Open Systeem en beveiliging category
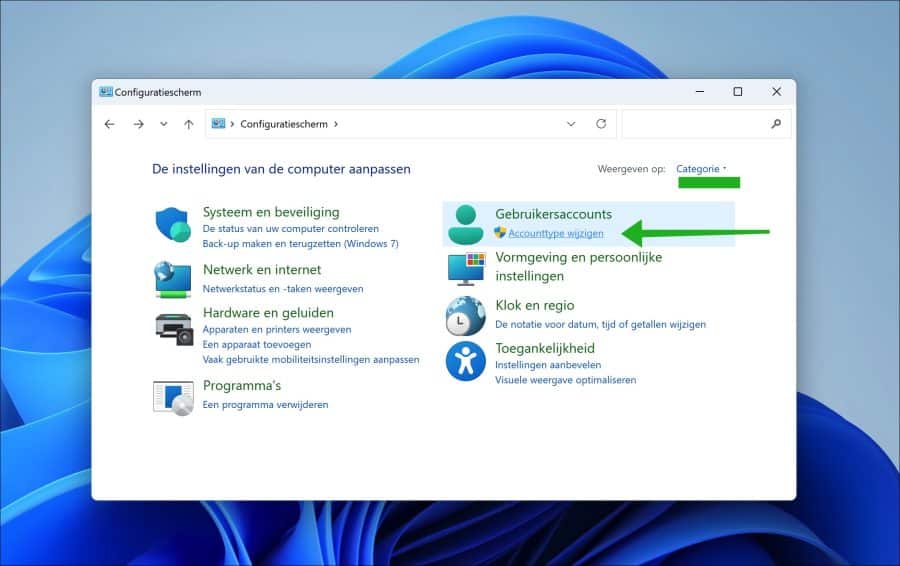Screen dimensions: 900x566 (271, 212)
